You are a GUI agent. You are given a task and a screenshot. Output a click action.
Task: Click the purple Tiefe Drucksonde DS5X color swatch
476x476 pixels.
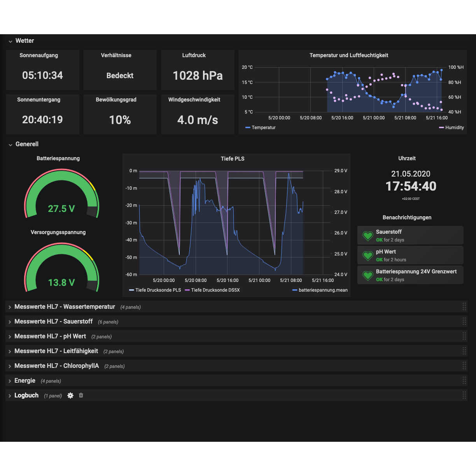pyautogui.click(x=187, y=290)
